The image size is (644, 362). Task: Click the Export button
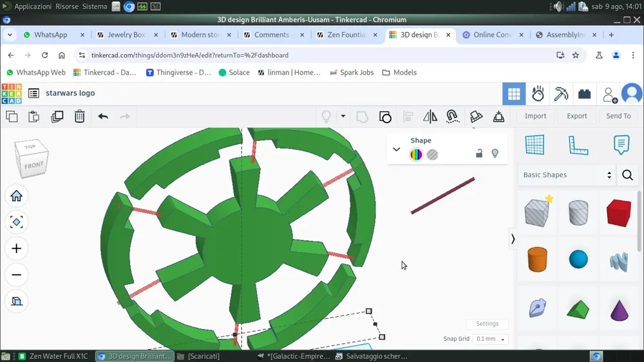[x=576, y=117]
